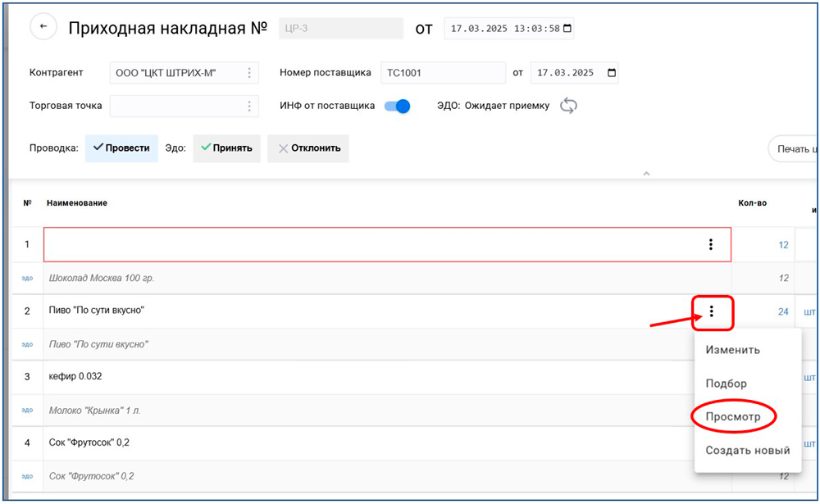
Task: Click the Принять EDO button
Action: (226, 148)
